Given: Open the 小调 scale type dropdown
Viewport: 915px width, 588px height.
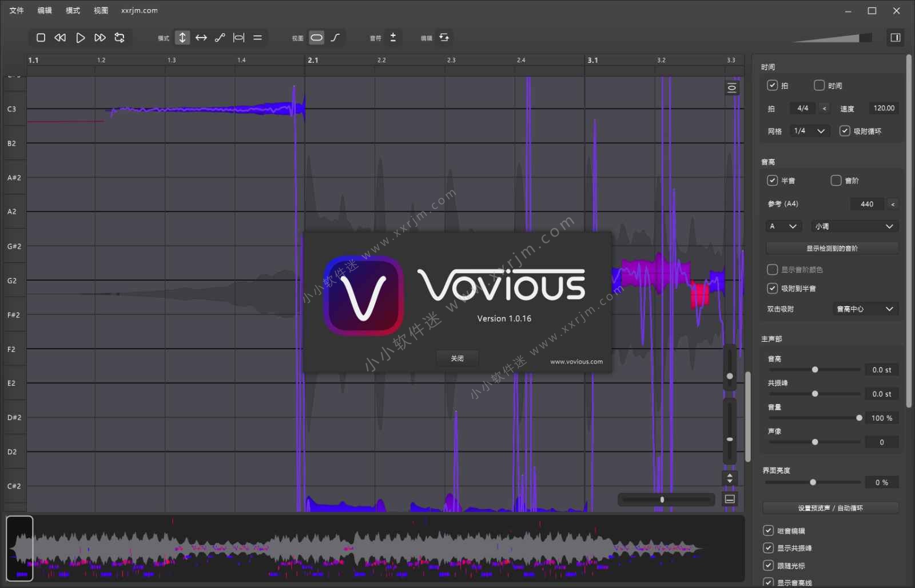Looking at the screenshot, I should click(855, 226).
